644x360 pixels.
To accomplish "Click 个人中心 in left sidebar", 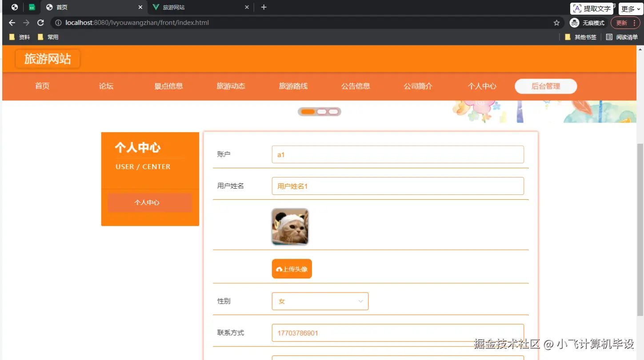I will click(150, 203).
